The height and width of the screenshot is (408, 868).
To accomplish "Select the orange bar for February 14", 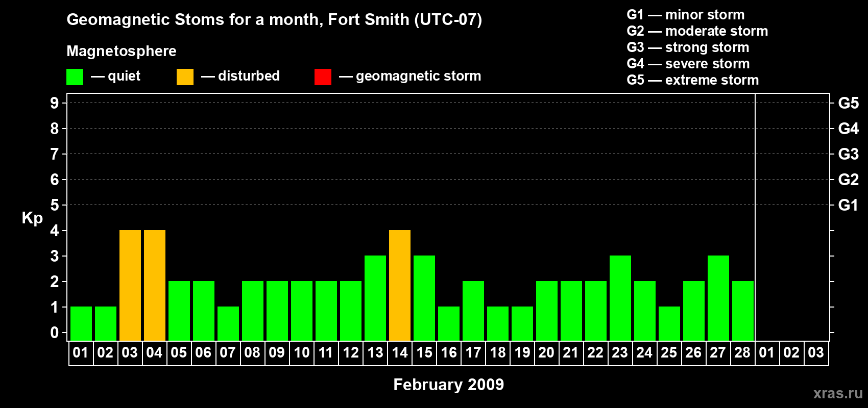I will (400, 286).
